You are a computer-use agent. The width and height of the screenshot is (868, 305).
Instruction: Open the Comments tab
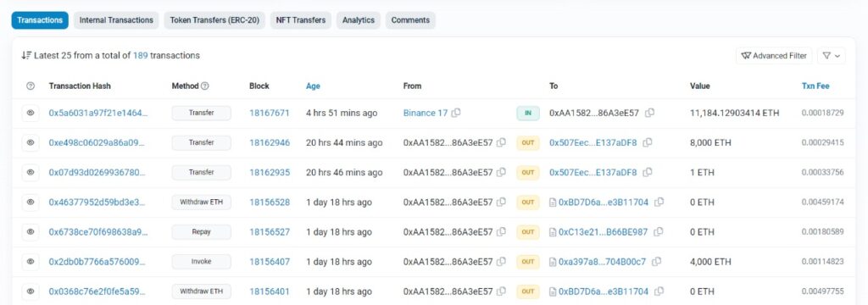tap(410, 20)
